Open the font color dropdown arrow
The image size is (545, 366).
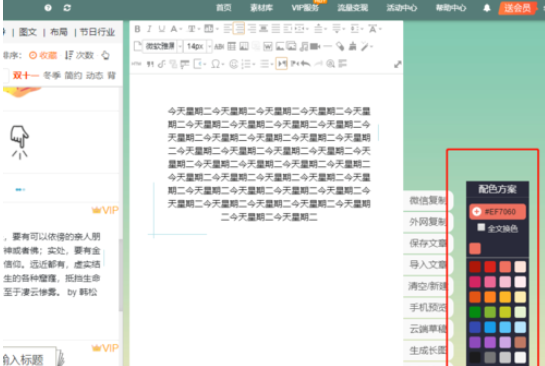click(180, 29)
